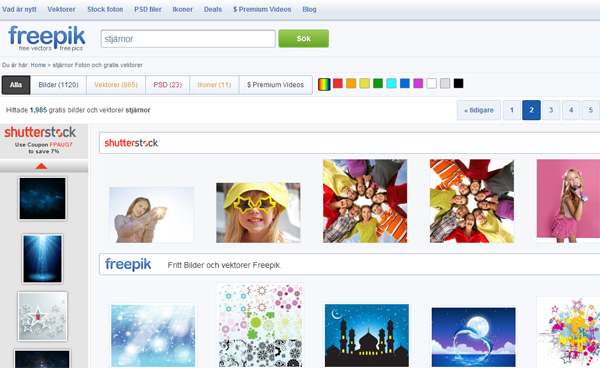The image size is (600, 368).
Task: Open the Vektorer menu item
Action: coord(61,9)
